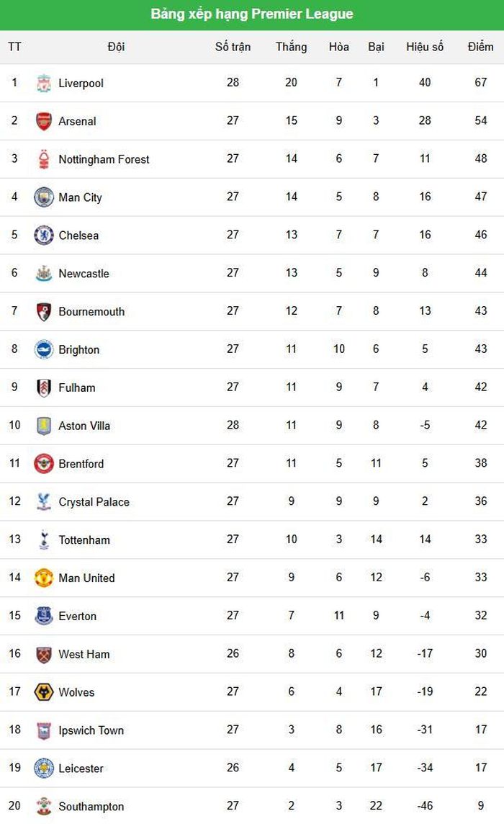Click the Thắng column header

291,47
